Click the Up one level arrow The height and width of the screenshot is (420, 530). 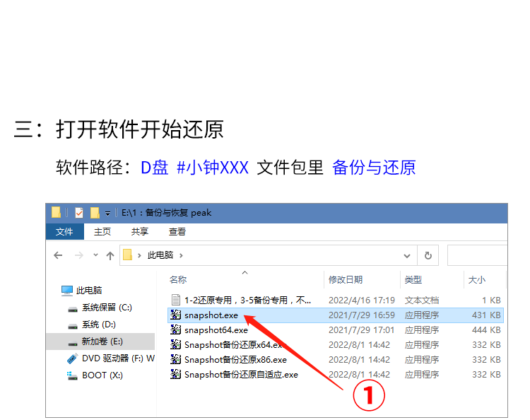point(110,255)
